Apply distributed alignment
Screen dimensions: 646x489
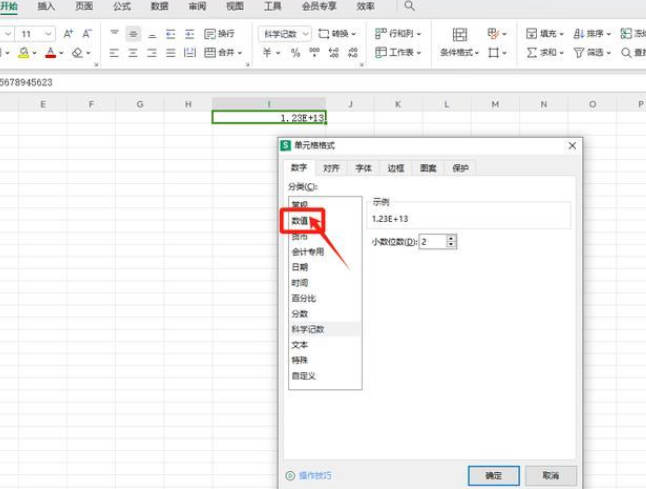pos(190,52)
